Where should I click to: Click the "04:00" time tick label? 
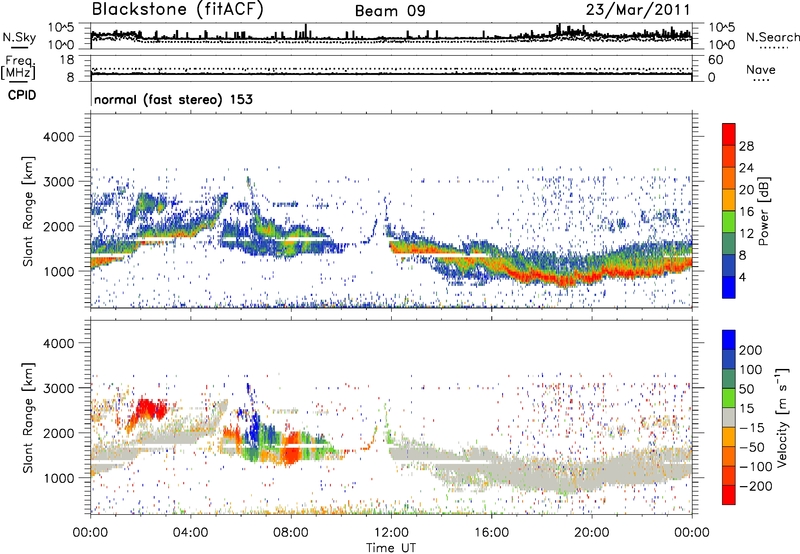pos(190,533)
